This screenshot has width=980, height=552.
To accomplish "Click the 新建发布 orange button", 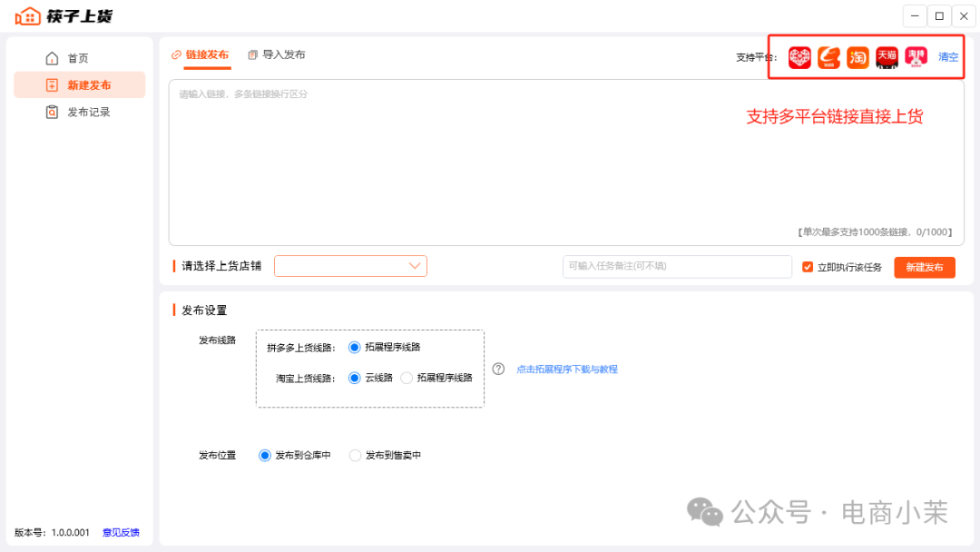I will click(924, 268).
